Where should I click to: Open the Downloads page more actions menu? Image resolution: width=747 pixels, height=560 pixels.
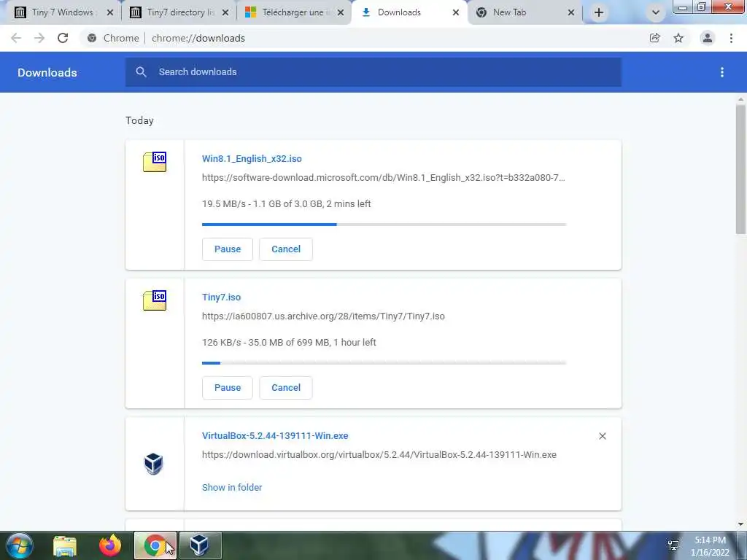pyautogui.click(x=722, y=72)
